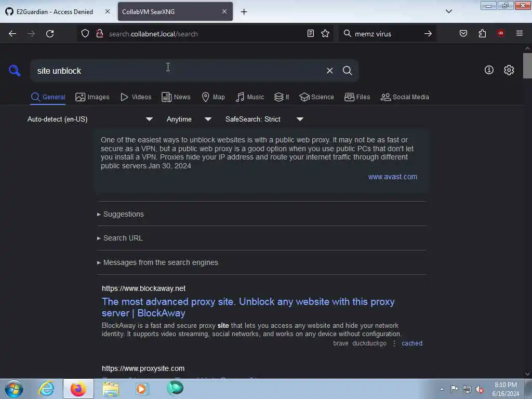The width and height of the screenshot is (532, 399).
Task: Open tracking protection shield icon
Action: point(85,34)
